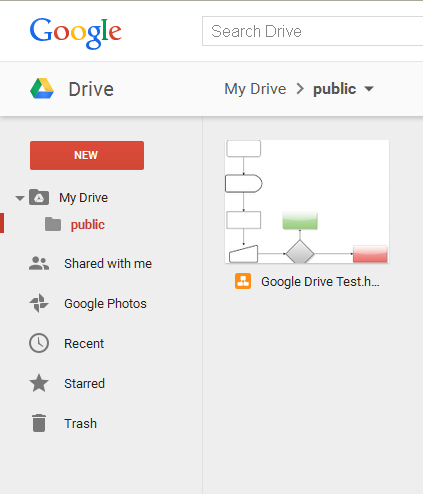Click the breadcrumb chevron after My Drive
Screen dimensions: 423x494
(x=300, y=89)
